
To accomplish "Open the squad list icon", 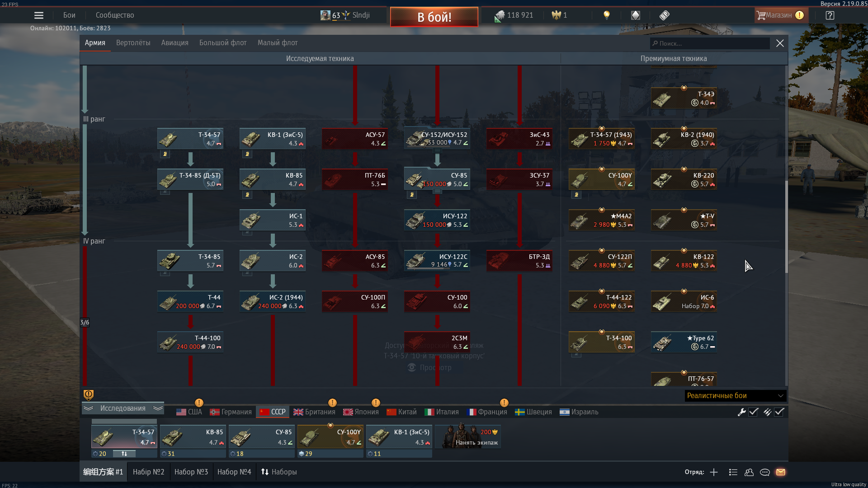I will click(x=733, y=472).
